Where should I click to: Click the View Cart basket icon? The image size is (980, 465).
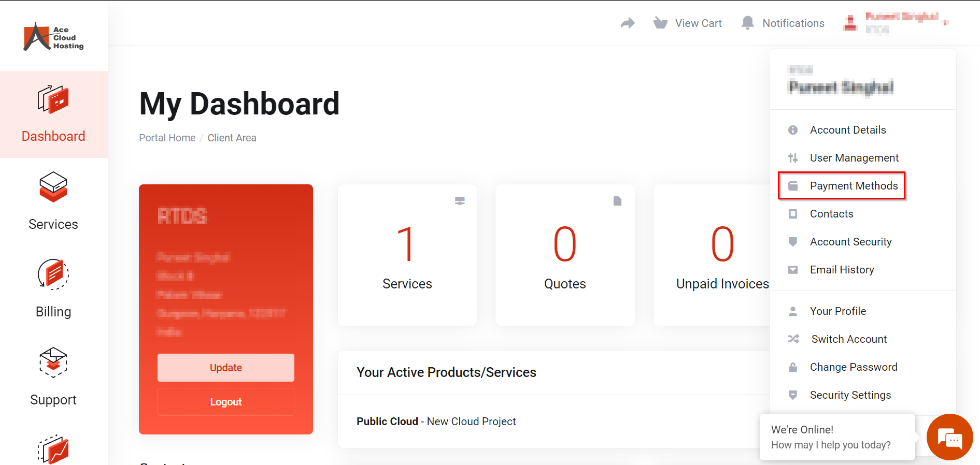(x=660, y=23)
